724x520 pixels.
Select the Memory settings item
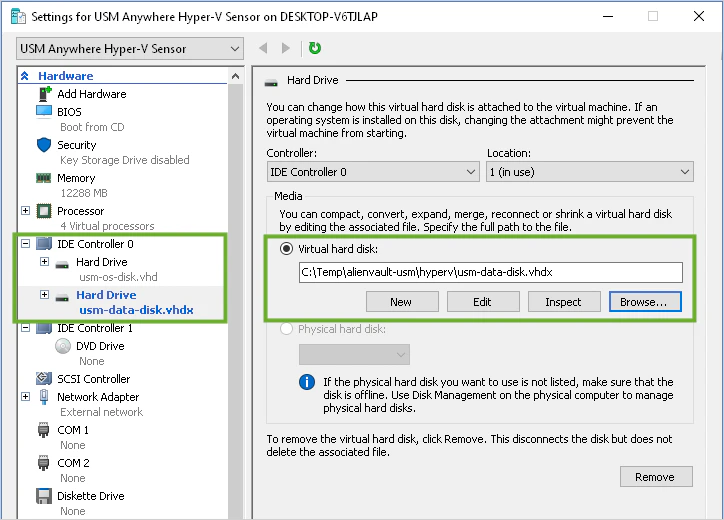76,178
